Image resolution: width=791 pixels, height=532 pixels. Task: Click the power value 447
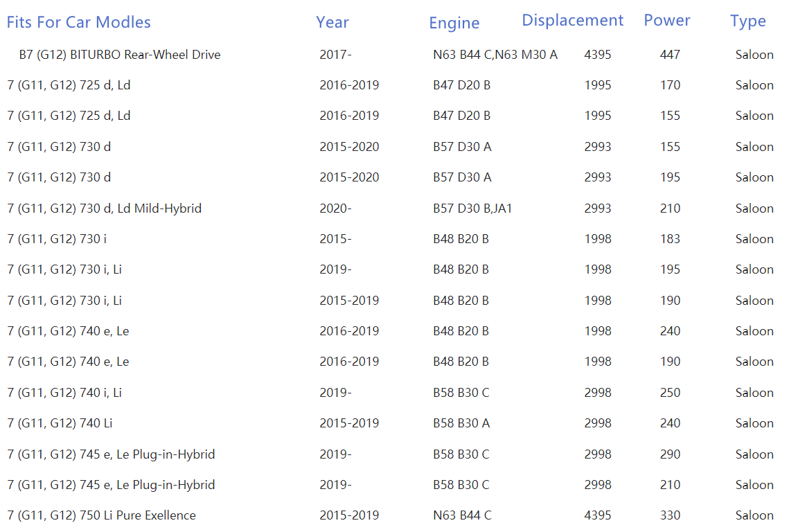pyautogui.click(x=670, y=55)
